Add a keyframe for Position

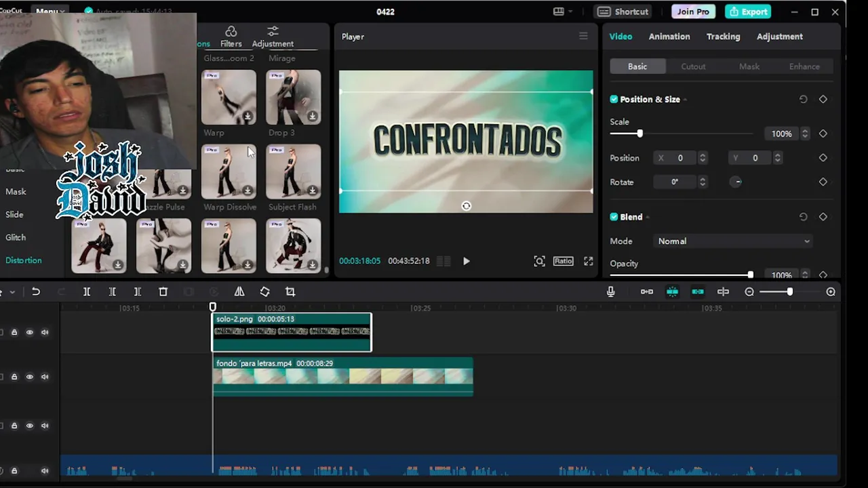pos(823,158)
